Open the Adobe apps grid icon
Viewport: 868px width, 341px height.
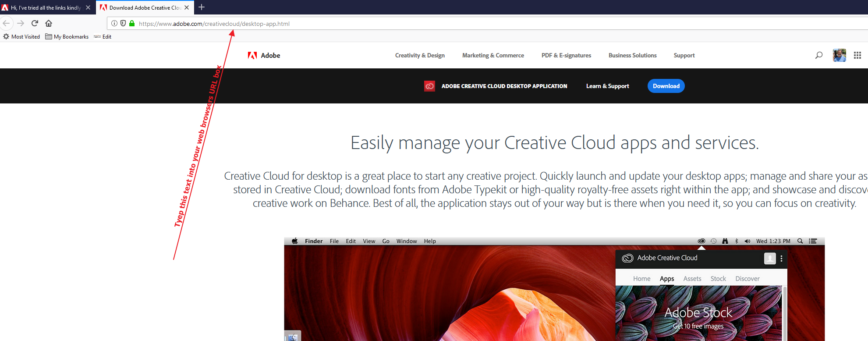pyautogui.click(x=857, y=55)
